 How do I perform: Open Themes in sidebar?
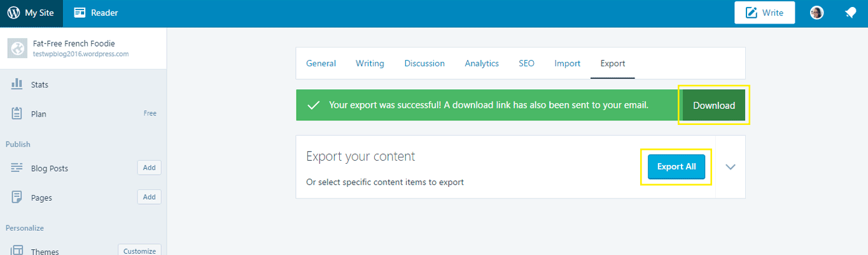pos(45,251)
